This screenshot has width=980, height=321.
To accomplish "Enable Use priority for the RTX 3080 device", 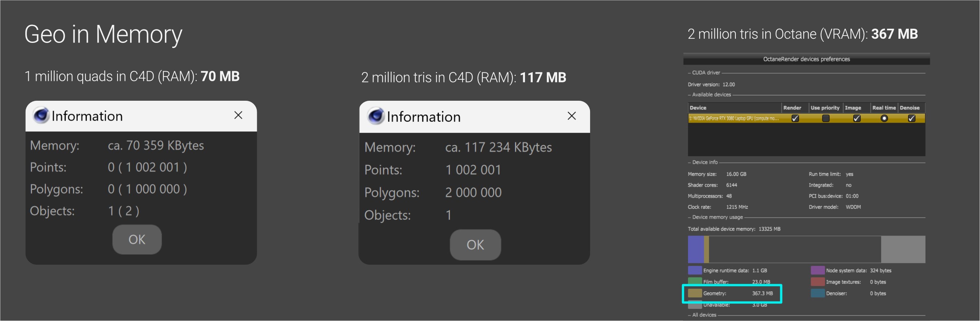I will point(825,119).
